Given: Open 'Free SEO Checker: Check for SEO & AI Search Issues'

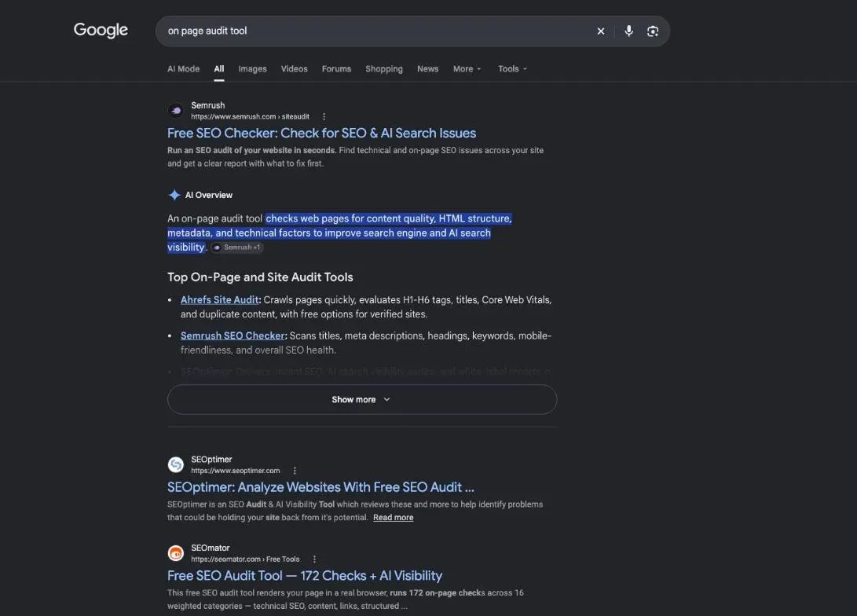Looking at the screenshot, I should click(x=321, y=133).
